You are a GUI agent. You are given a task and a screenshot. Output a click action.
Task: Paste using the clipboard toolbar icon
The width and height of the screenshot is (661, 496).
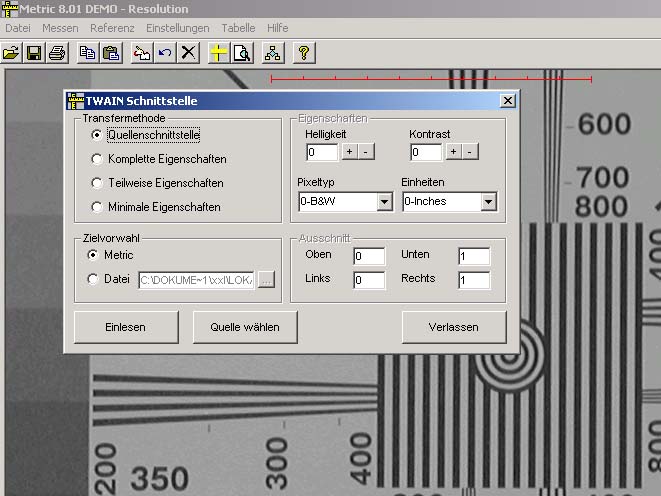point(111,53)
